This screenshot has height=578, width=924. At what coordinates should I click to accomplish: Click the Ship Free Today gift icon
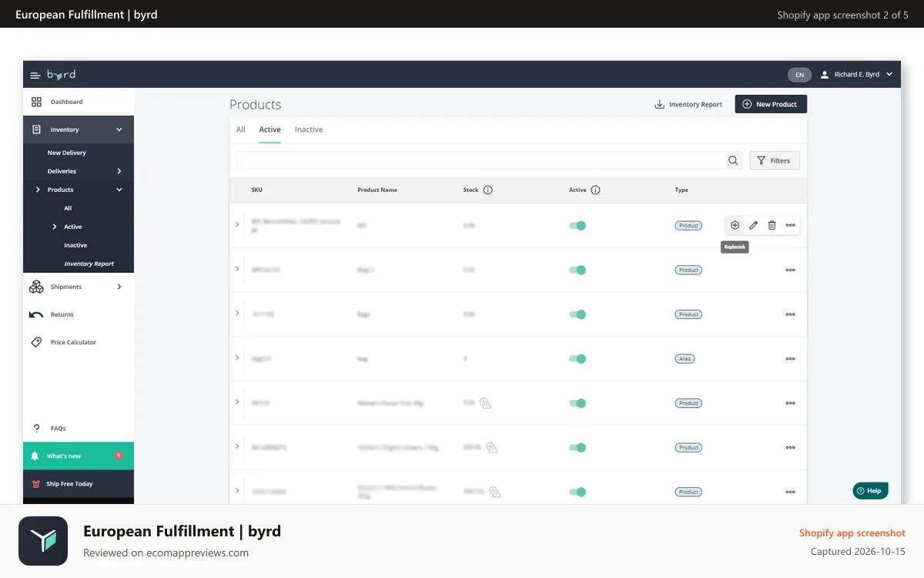(x=35, y=484)
